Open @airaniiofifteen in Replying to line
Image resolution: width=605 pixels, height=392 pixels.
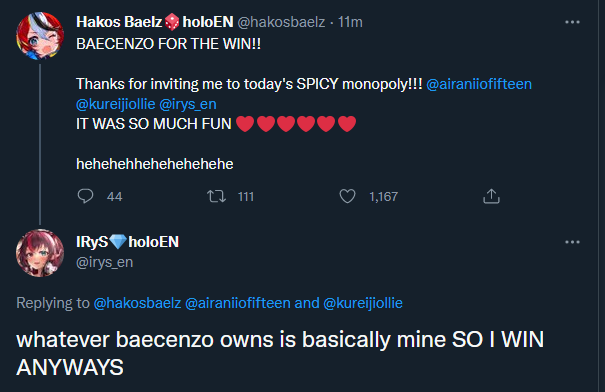[x=238, y=303]
